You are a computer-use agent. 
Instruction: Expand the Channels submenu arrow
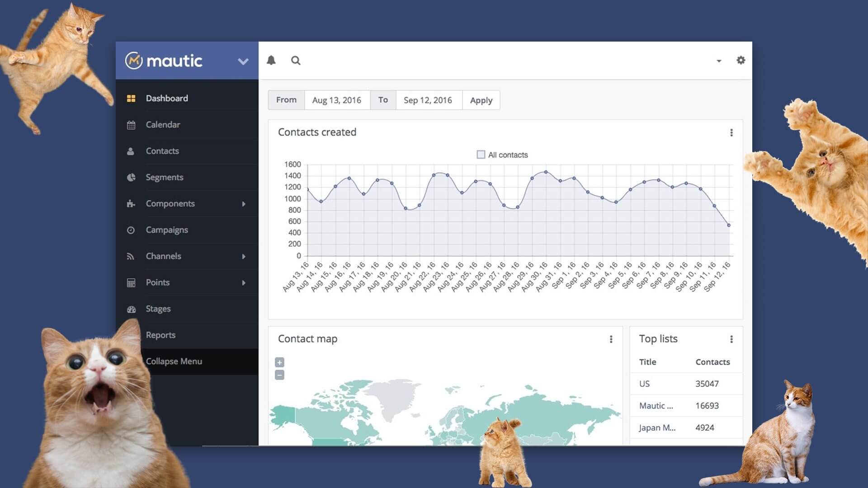(x=244, y=257)
